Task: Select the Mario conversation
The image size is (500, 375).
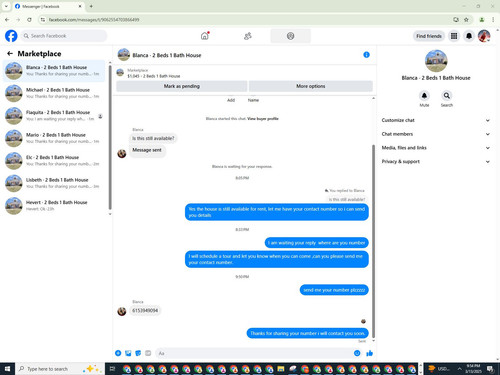Action: [54, 138]
